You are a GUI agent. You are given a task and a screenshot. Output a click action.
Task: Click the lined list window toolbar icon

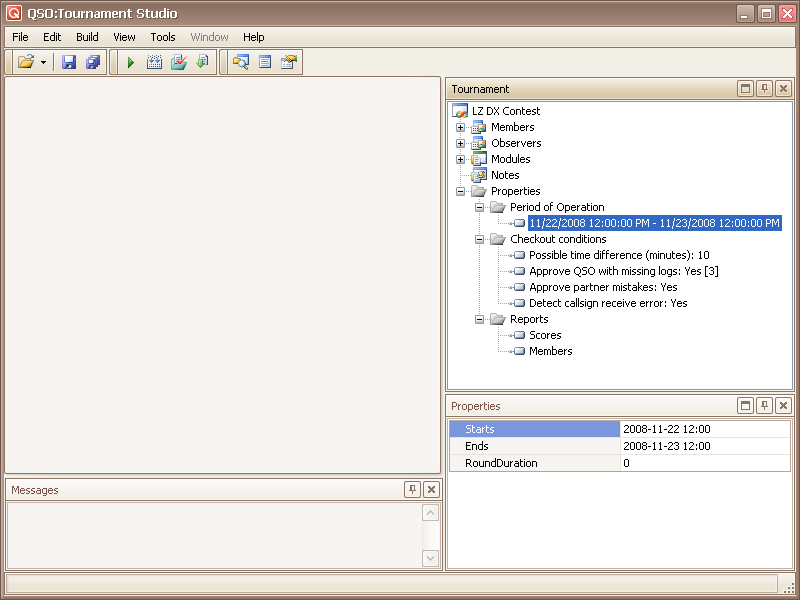click(265, 63)
